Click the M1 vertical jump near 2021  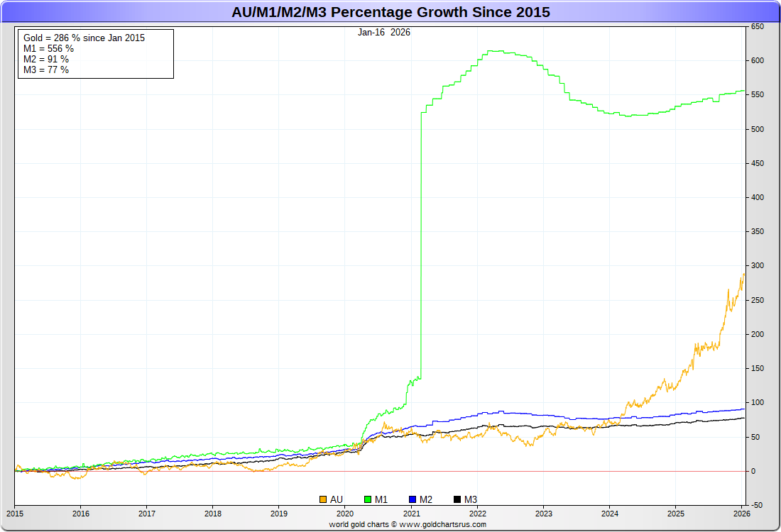click(421, 244)
